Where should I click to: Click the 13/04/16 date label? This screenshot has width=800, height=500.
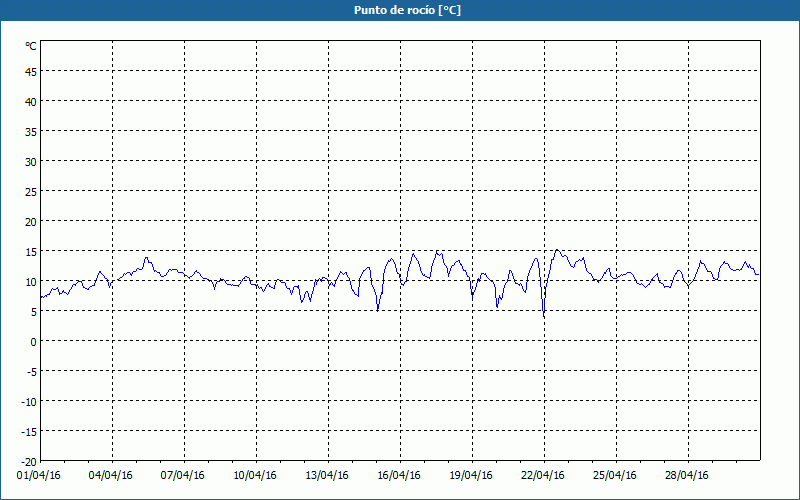pos(327,476)
